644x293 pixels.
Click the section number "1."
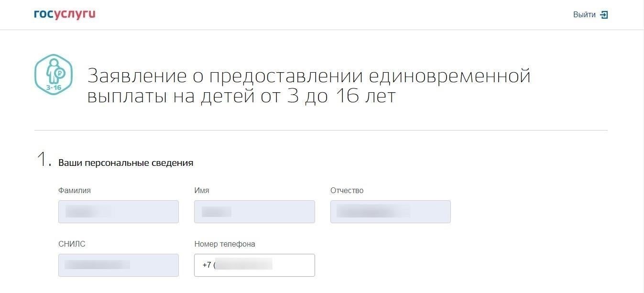pos(44,160)
